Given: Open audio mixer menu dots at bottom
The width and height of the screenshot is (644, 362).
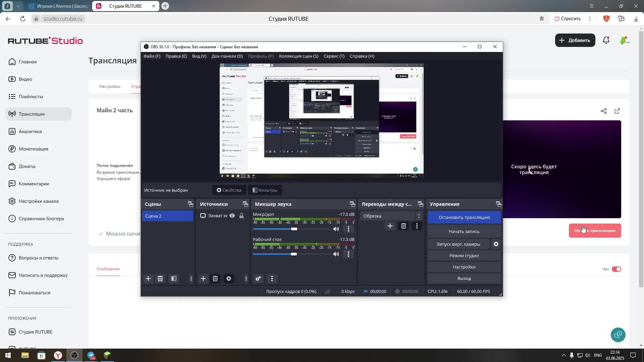Looking at the screenshot, I should tap(272, 279).
